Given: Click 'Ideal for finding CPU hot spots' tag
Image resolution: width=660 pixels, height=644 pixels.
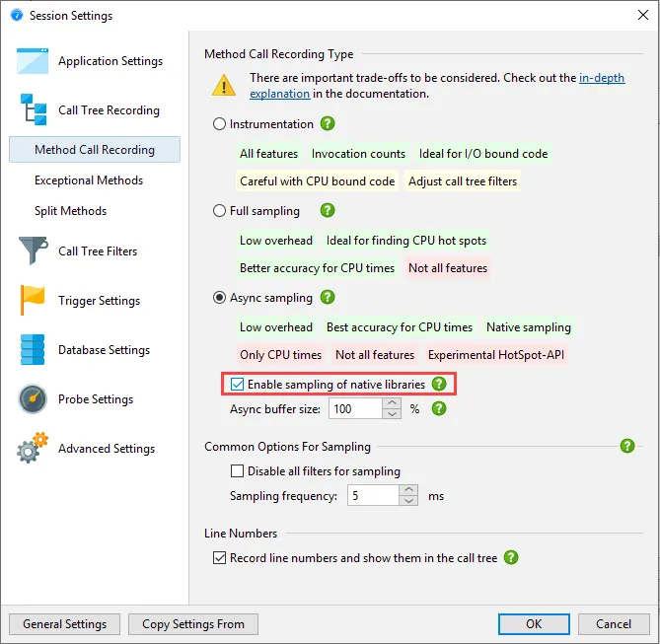Looking at the screenshot, I should (406, 241).
